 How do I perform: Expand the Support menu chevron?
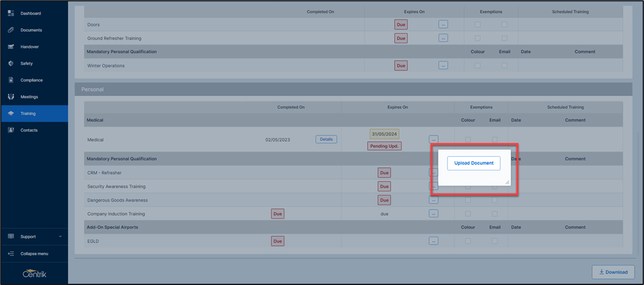point(60,237)
